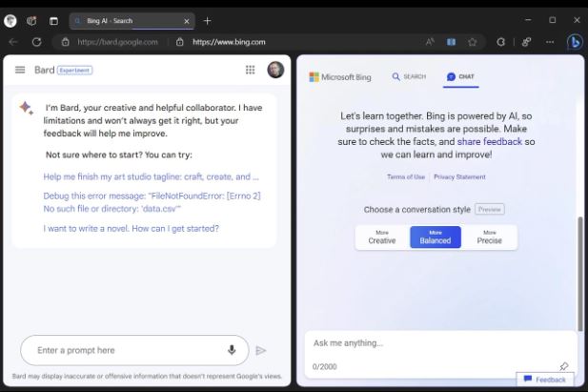Open the tab actions menu icon
Viewport: 588px width, 392px height.
pyautogui.click(x=53, y=21)
